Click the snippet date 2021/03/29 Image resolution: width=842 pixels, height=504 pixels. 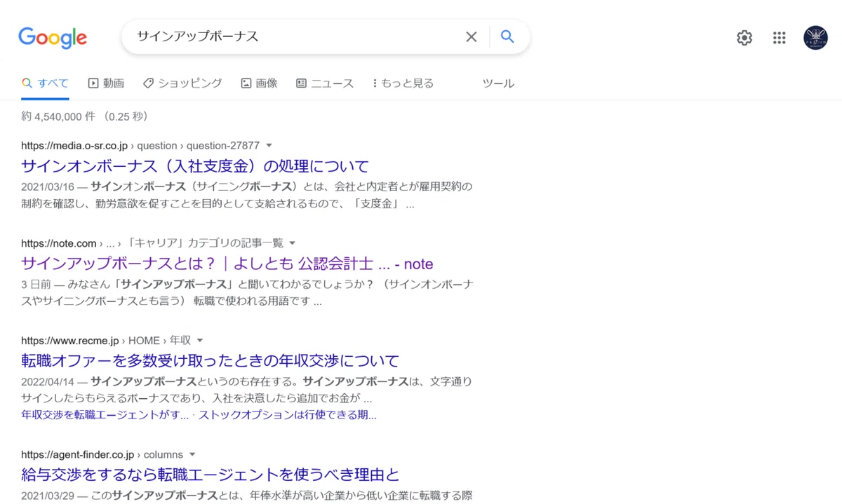(x=47, y=496)
